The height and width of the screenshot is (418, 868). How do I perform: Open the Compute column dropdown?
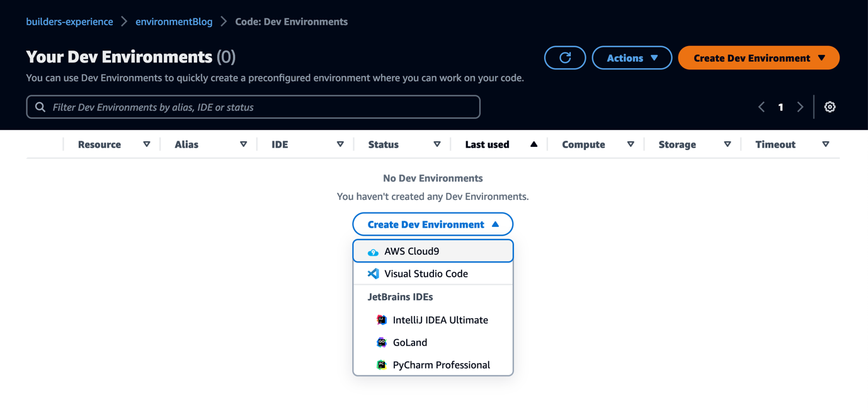pos(631,144)
